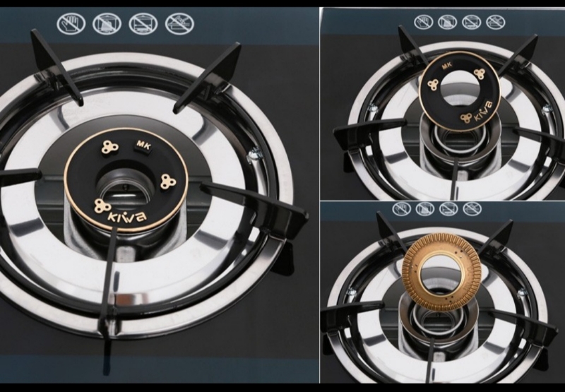Click the no-hand-touch icon in the top-right photo
This screenshot has width=565, height=392.
[423, 22]
